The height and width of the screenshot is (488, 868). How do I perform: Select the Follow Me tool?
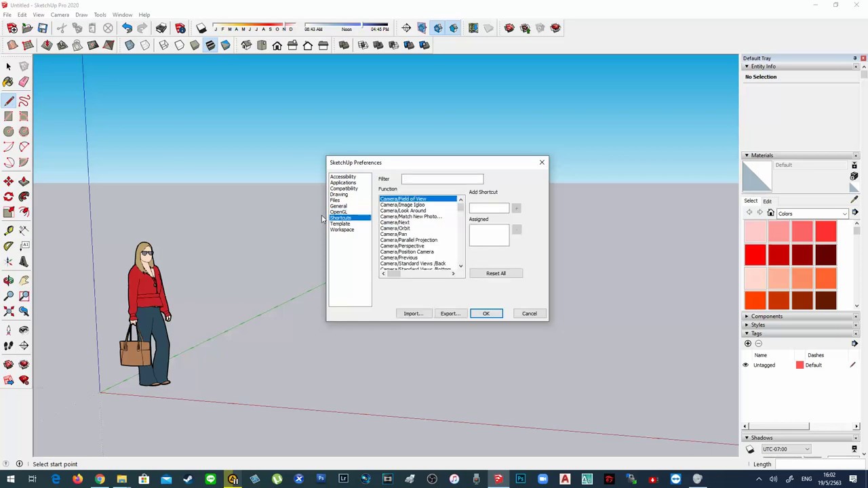pyautogui.click(x=24, y=197)
